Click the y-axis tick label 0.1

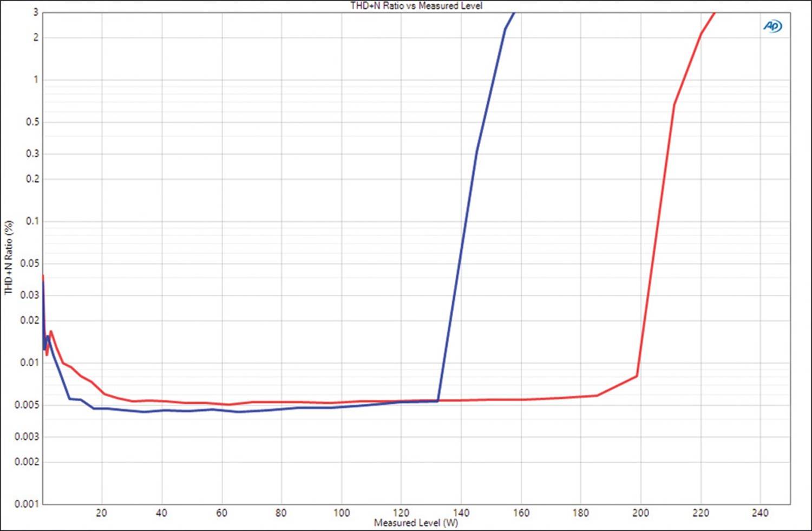[32, 221]
